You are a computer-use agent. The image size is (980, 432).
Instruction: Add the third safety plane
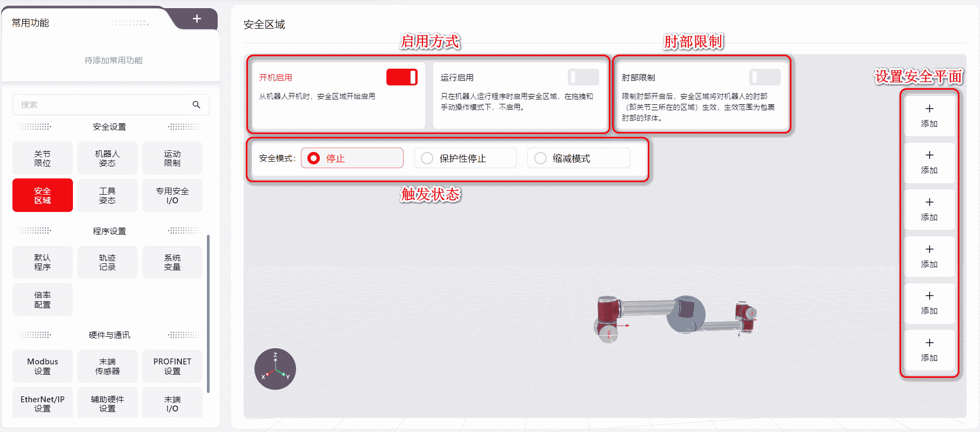pyautogui.click(x=929, y=209)
